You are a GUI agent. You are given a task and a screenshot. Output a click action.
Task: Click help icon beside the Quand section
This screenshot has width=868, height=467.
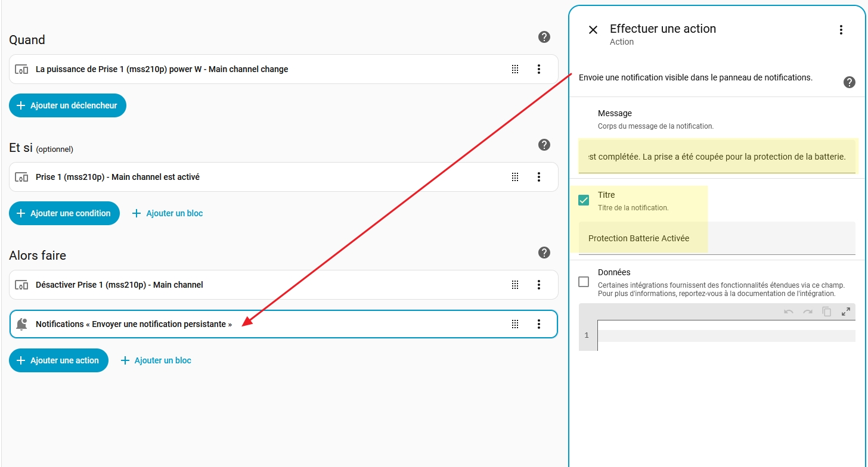(x=544, y=37)
